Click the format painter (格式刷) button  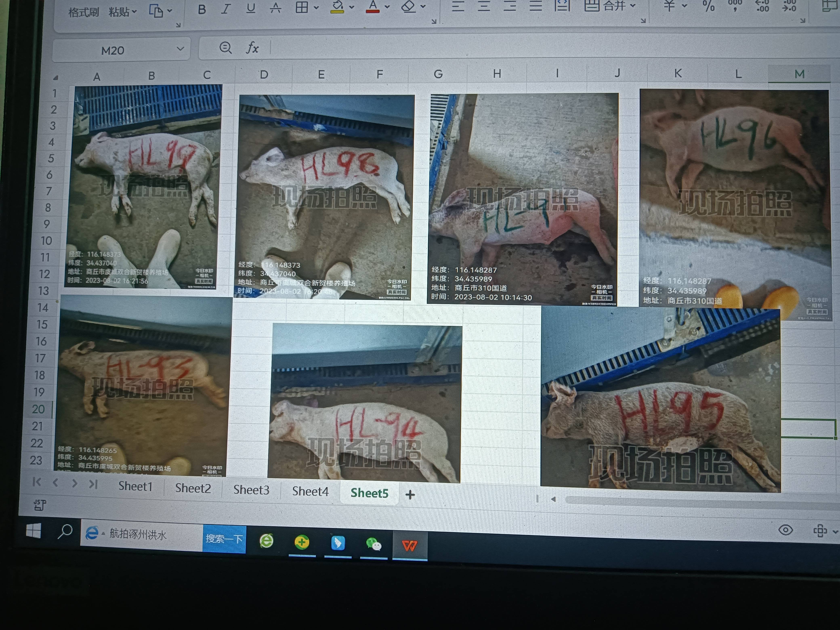pos(84,13)
